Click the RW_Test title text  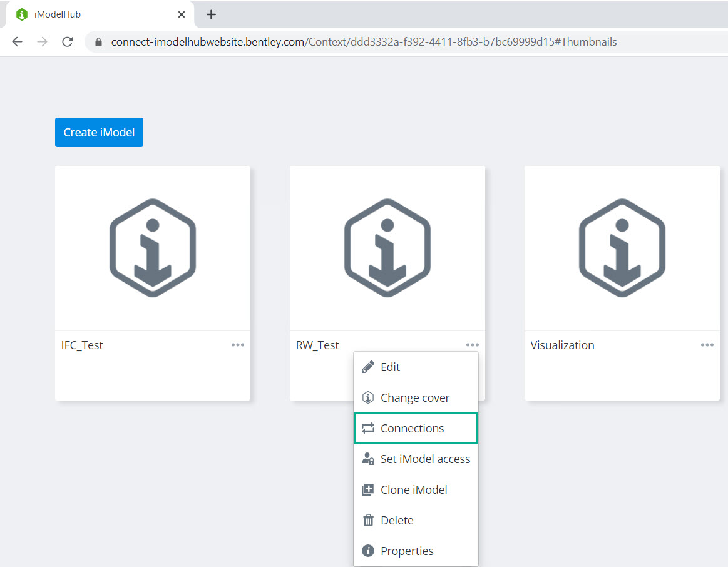(x=317, y=345)
